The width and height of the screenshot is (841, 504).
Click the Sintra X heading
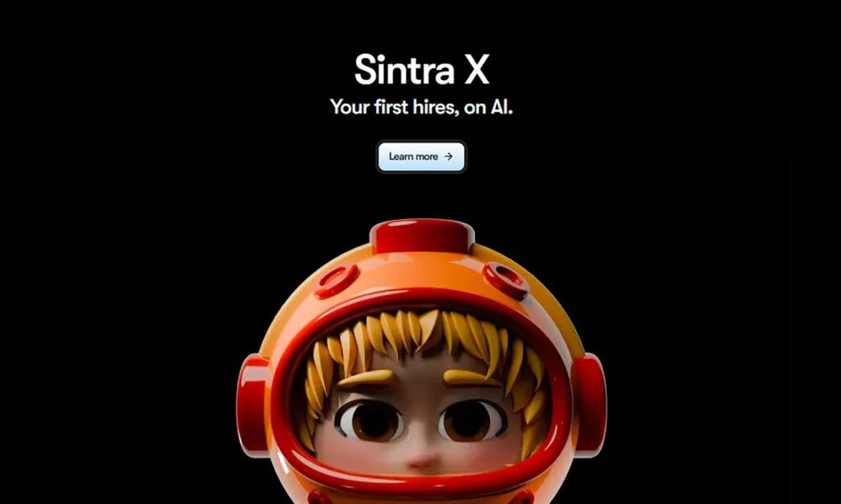point(421,70)
